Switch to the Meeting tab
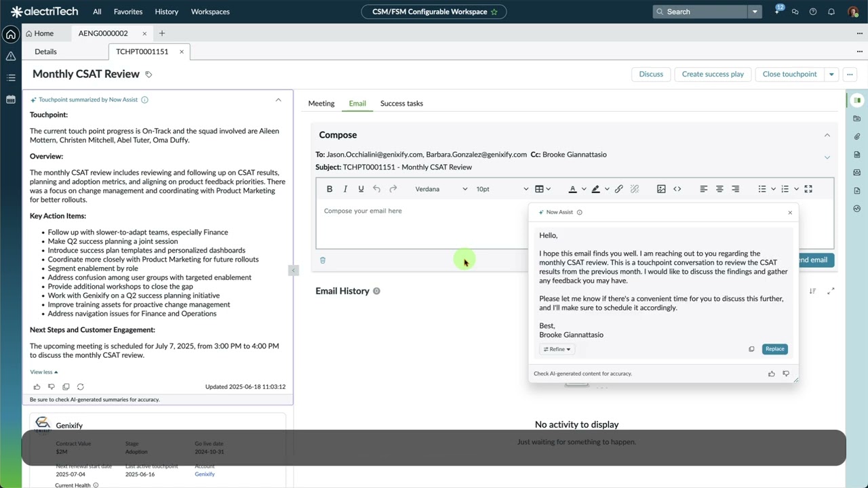The height and width of the screenshot is (488, 868). [x=321, y=103]
